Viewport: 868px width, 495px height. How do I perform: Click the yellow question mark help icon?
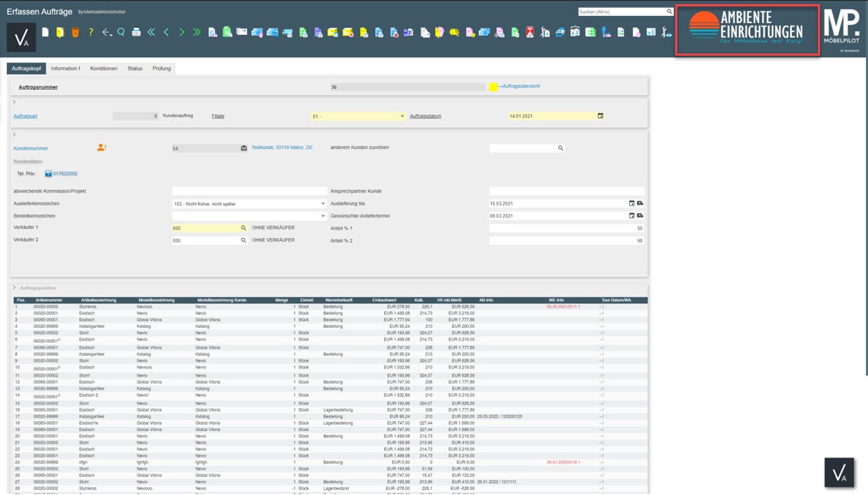point(91,32)
